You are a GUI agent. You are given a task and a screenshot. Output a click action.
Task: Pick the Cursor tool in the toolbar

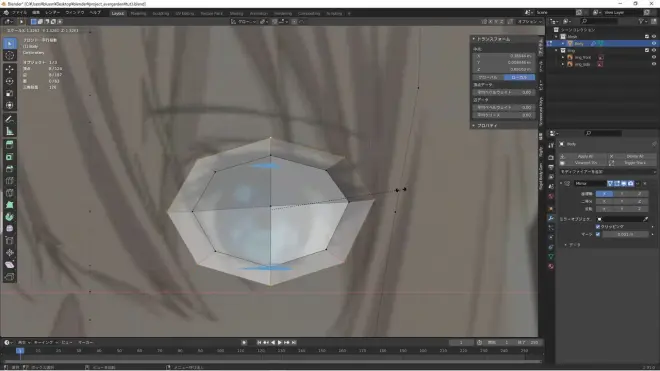coord(10,56)
